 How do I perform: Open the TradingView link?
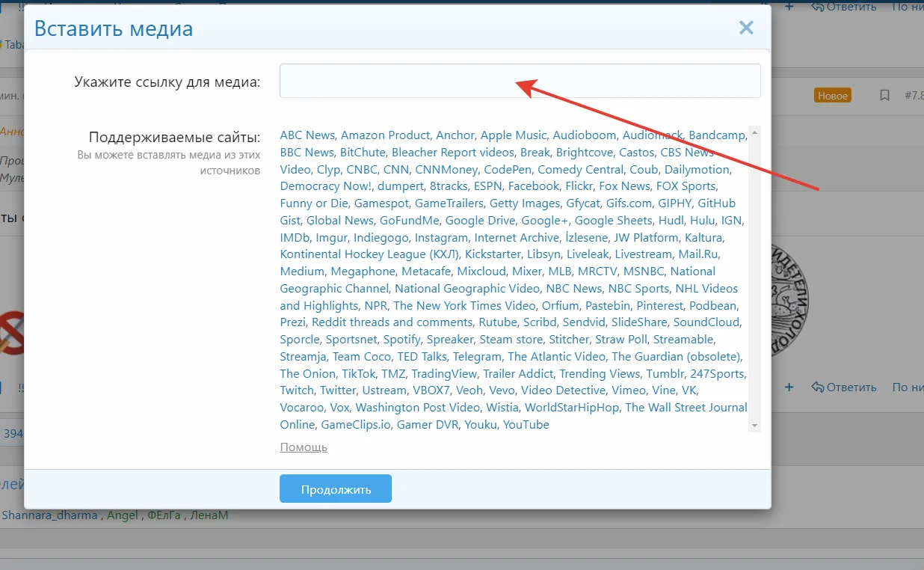pos(444,374)
